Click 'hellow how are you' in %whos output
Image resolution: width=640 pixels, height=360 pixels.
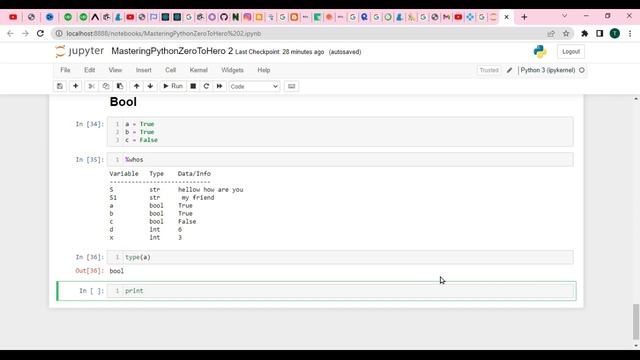pyautogui.click(x=211, y=190)
